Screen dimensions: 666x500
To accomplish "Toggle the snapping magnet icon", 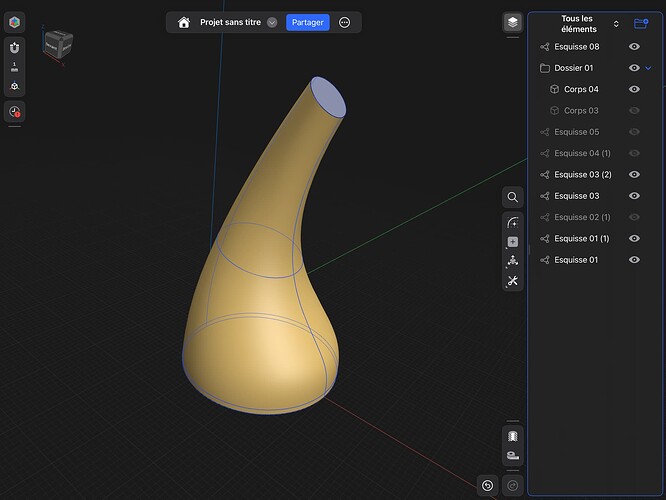I will pyautogui.click(x=14, y=48).
